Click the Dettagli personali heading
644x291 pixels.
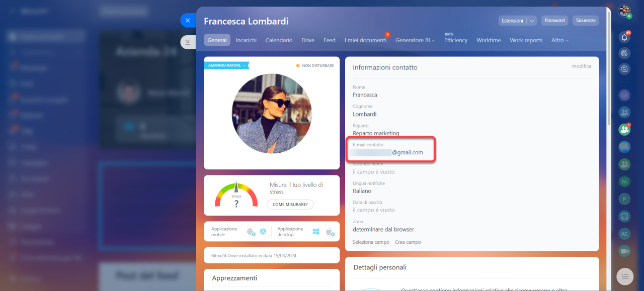(380, 267)
